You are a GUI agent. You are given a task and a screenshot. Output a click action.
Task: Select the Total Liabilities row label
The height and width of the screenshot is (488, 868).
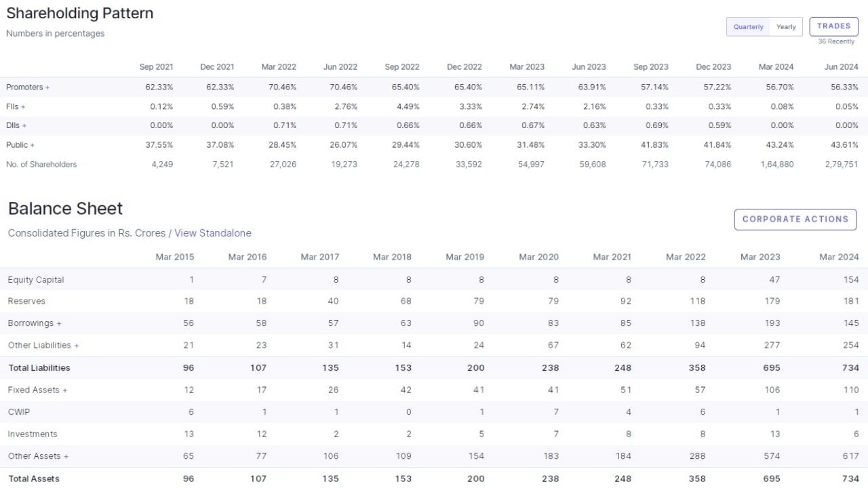point(39,368)
